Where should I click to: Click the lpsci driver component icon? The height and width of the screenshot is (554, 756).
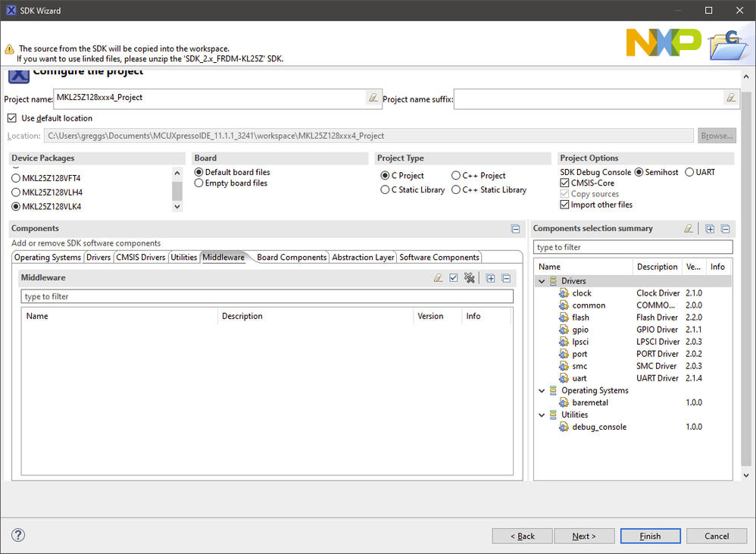click(x=564, y=342)
